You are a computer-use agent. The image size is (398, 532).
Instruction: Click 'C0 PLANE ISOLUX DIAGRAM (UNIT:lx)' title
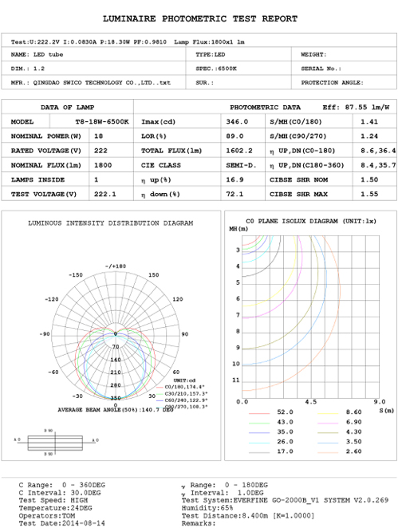311,221
